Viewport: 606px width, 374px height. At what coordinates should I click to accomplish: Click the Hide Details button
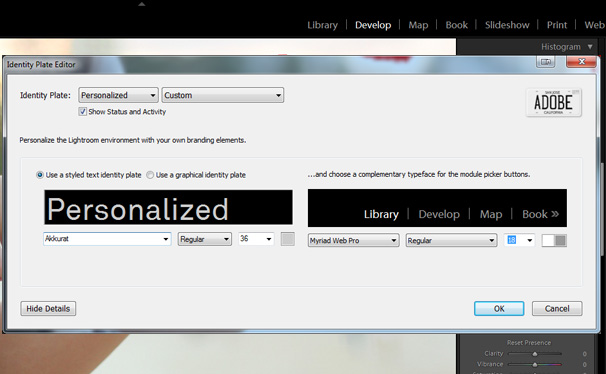(x=48, y=309)
